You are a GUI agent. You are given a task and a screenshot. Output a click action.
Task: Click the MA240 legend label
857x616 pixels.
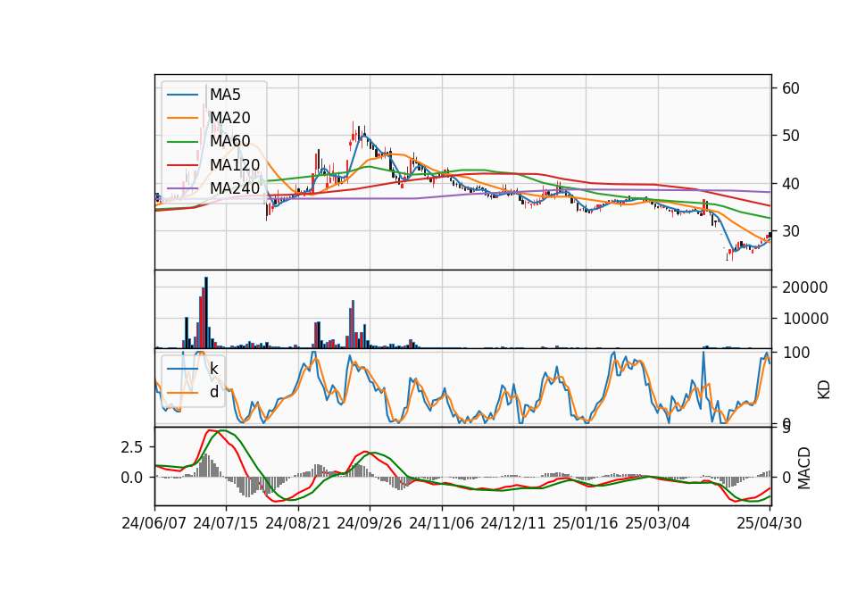point(235,188)
